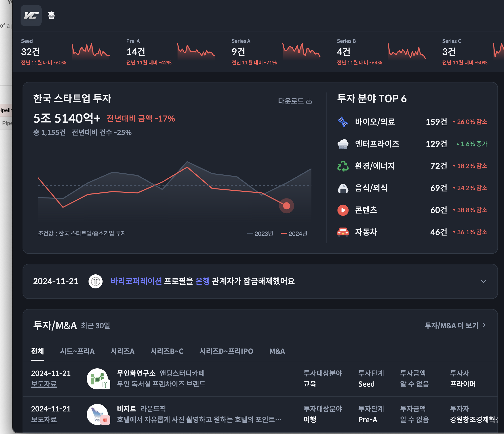The image size is (504, 434).
Task: Select the M&A tab
Action: pyautogui.click(x=277, y=351)
